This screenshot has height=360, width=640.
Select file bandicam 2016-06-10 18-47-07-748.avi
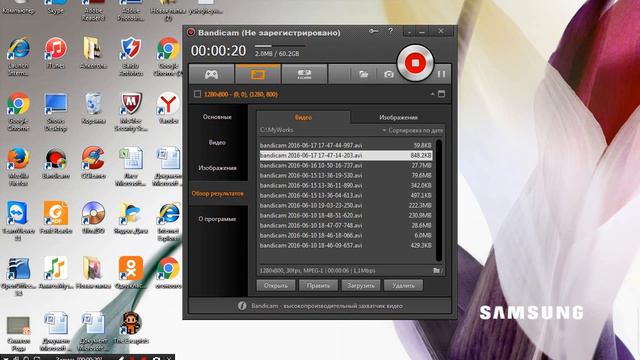point(346,225)
